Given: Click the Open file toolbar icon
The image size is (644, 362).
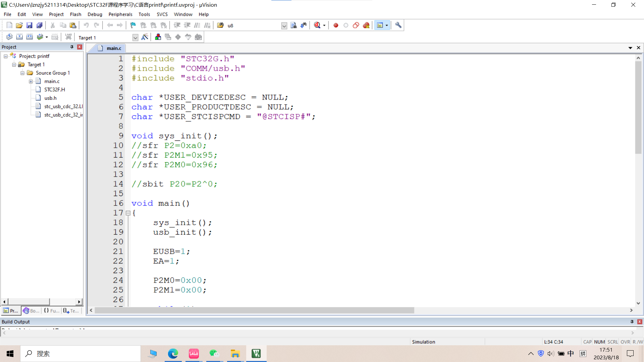Looking at the screenshot, I should pos(19,25).
